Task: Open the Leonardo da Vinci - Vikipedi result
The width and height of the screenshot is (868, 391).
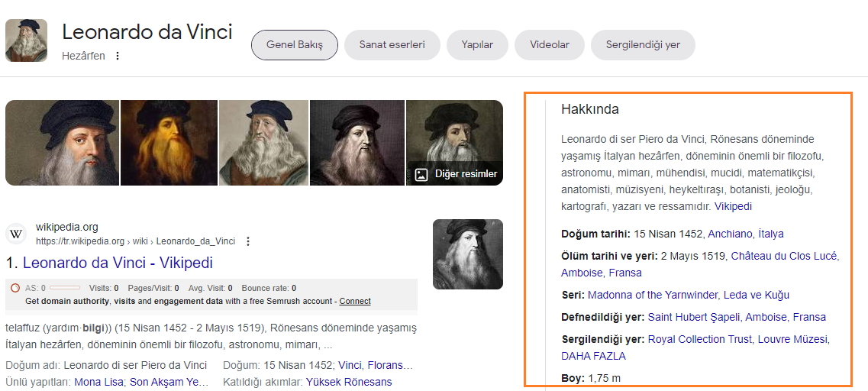Action: [x=118, y=263]
